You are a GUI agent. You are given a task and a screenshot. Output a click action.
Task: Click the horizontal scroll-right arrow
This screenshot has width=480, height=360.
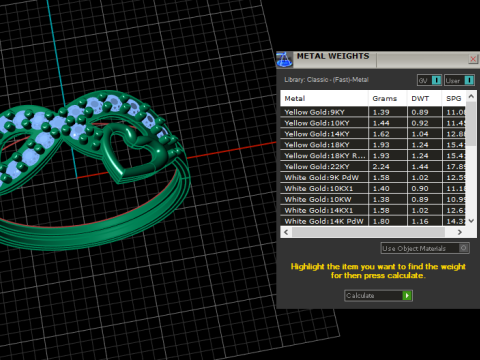point(460,232)
